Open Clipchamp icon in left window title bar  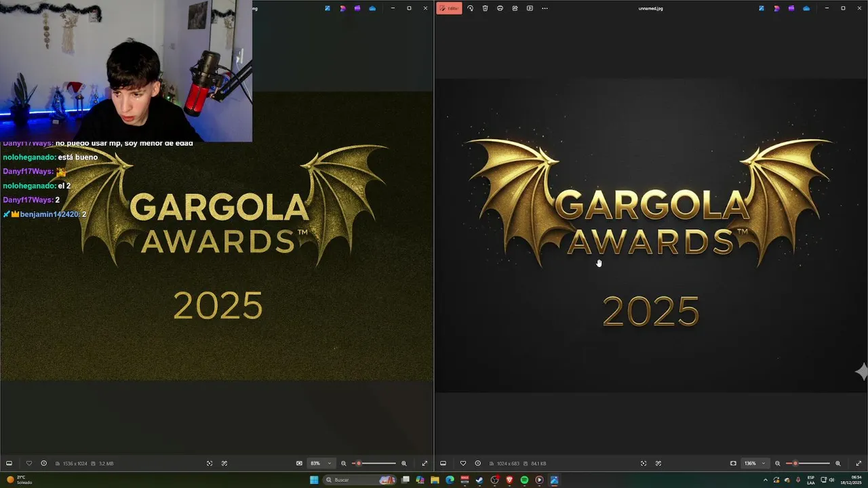[357, 8]
